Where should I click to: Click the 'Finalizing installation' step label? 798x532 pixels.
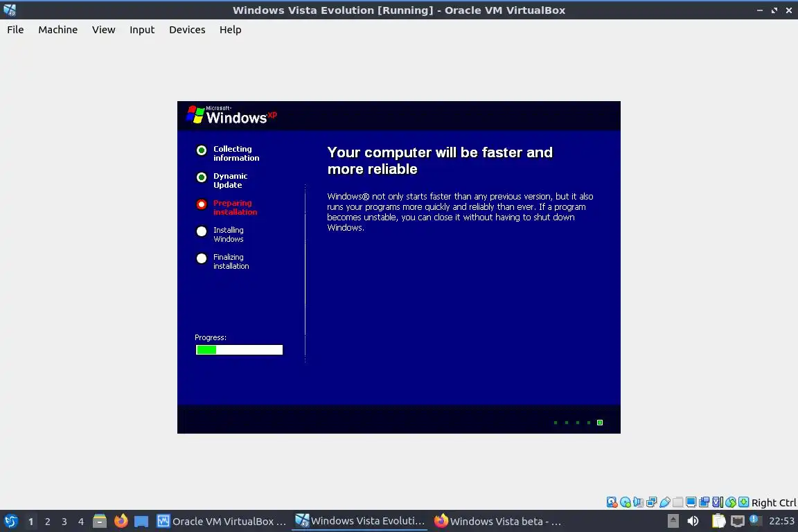231,261
